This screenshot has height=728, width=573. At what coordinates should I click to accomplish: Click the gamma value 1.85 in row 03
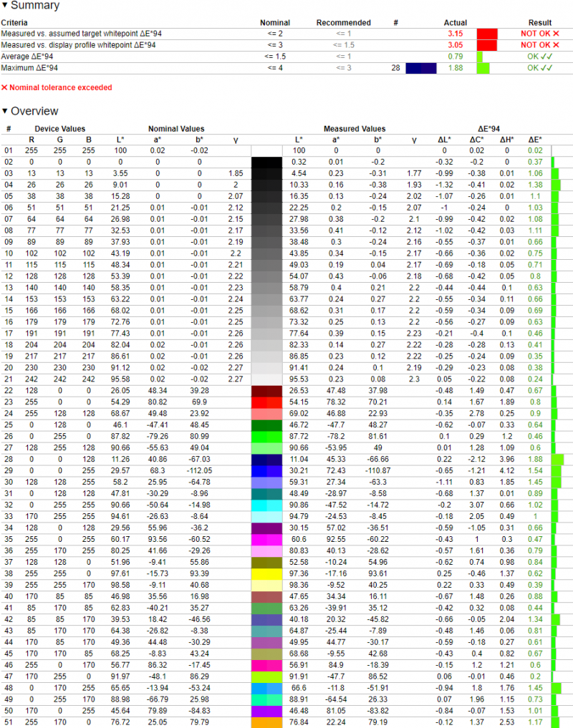236,174
